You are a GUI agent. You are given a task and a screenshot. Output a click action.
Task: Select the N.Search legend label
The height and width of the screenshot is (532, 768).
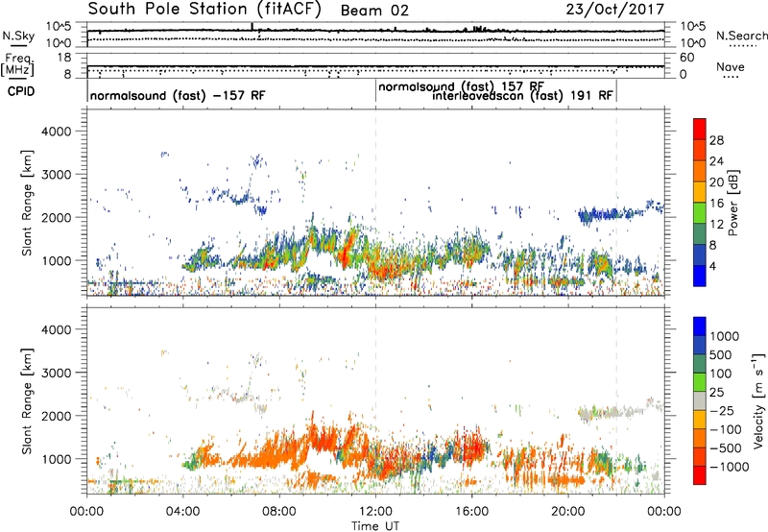[x=741, y=36]
